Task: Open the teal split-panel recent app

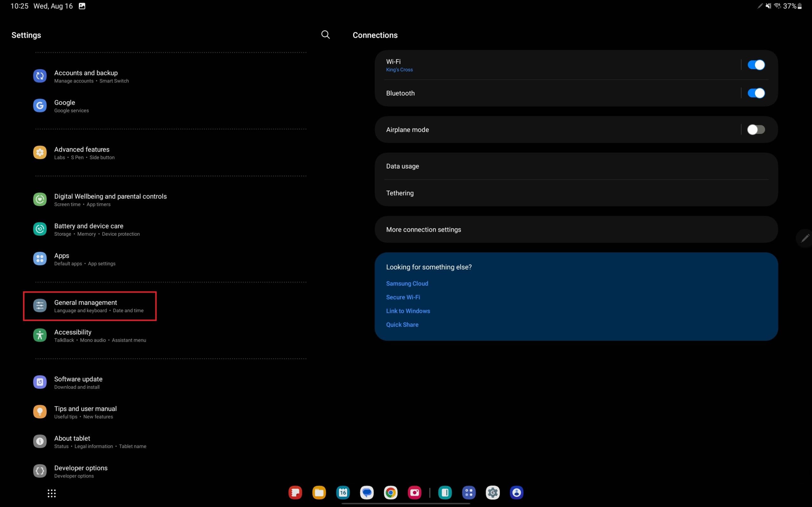Action: (x=445, y=493)
